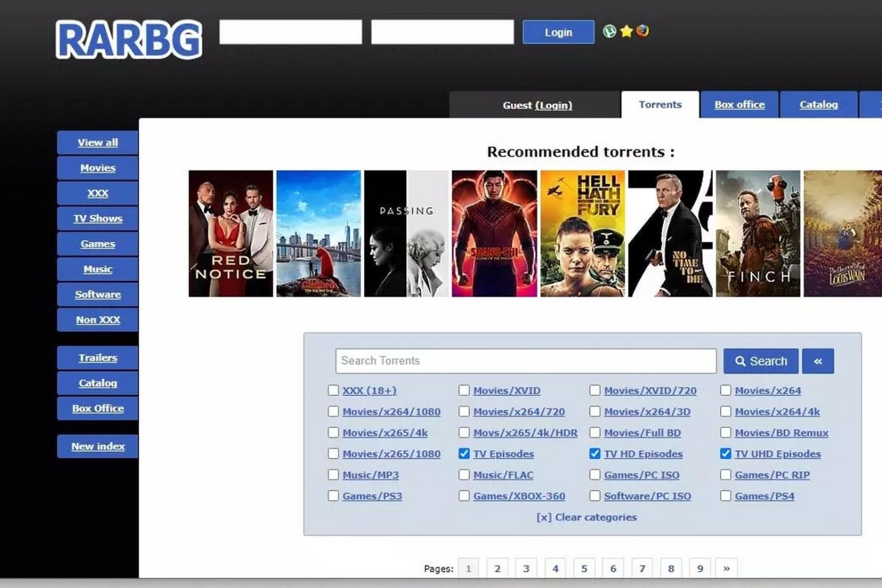This screenshot has width=882, height=588.
Task: Click the blue Login button
Action: coord(559,32)
